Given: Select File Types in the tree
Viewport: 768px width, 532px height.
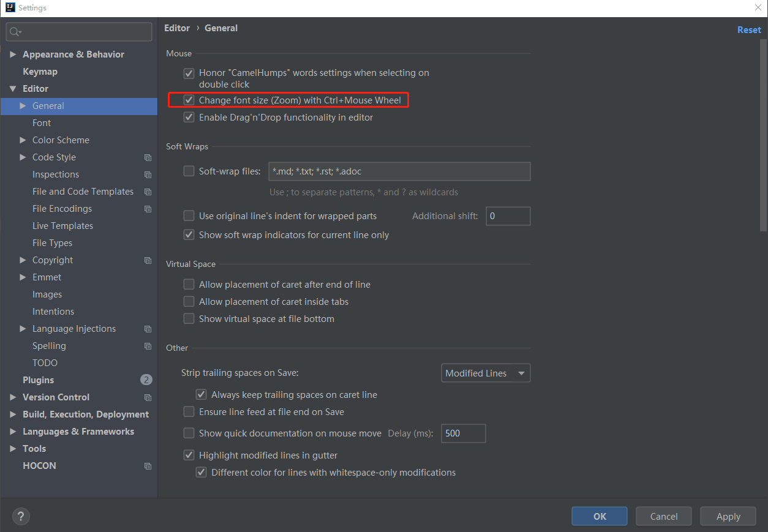Looking at the screenshot, I should [52, 243].
